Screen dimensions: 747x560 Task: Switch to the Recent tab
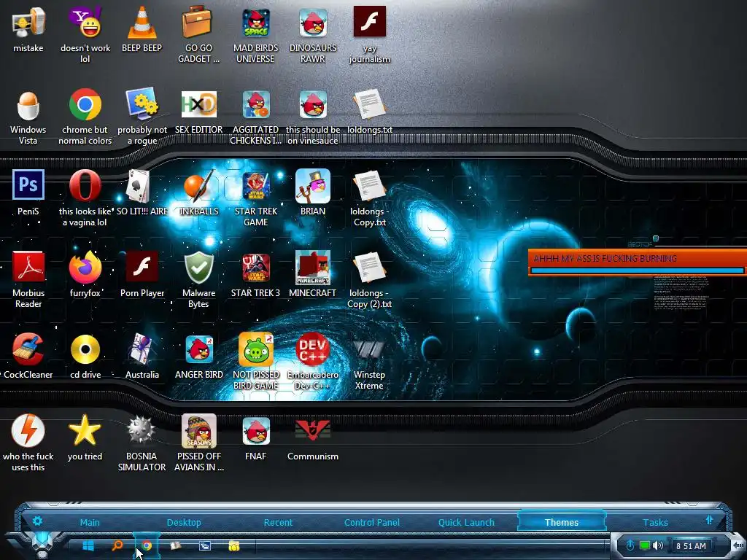[278, 522]
